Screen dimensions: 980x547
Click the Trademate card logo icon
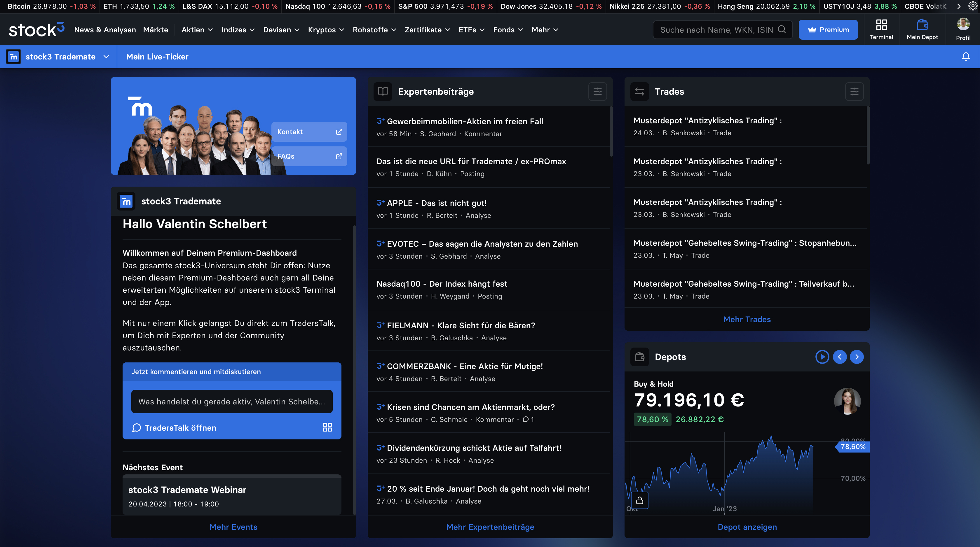pyautogui.click(x=126, y=201)
